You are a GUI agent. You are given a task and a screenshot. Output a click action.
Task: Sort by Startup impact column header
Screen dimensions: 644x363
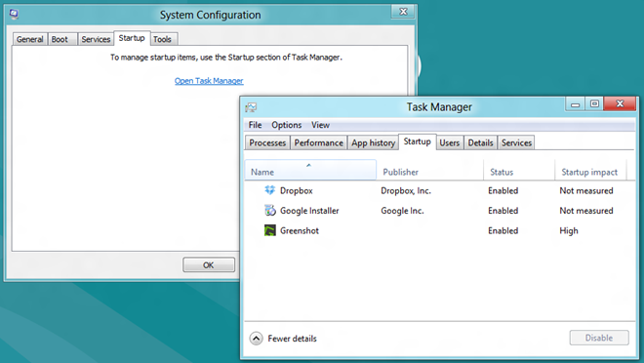tap(590, 172)
